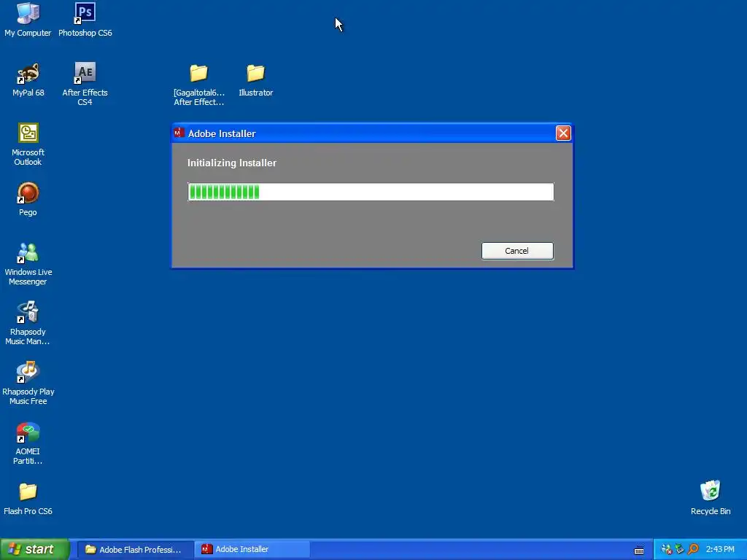Viewport: 747px width, 560px height.
Task: Switch to Adobe Flash Professional taskbar window
Action: point(134,550)
